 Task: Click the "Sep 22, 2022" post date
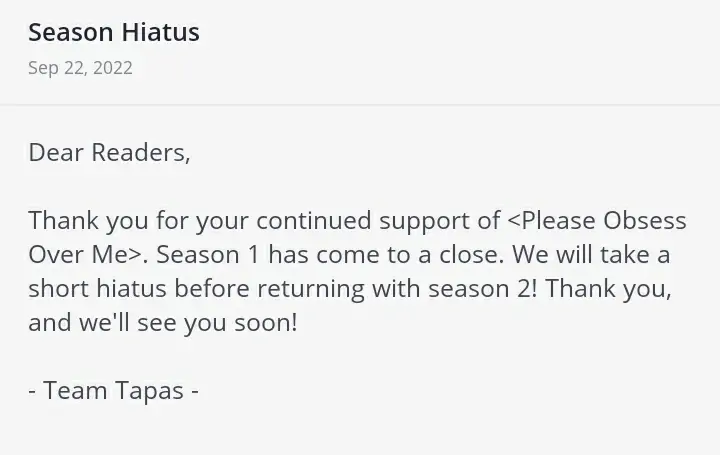(80, 68)
